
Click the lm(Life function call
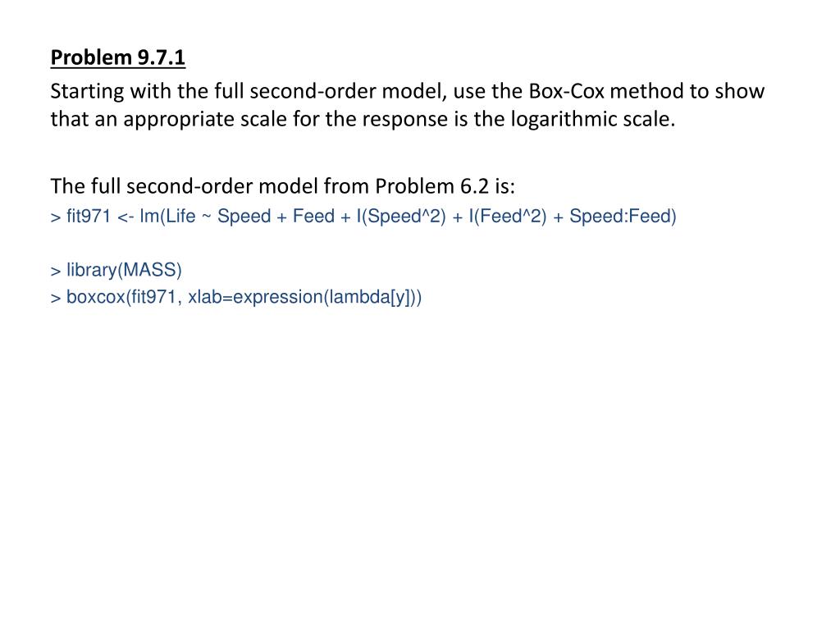point(167,216)
